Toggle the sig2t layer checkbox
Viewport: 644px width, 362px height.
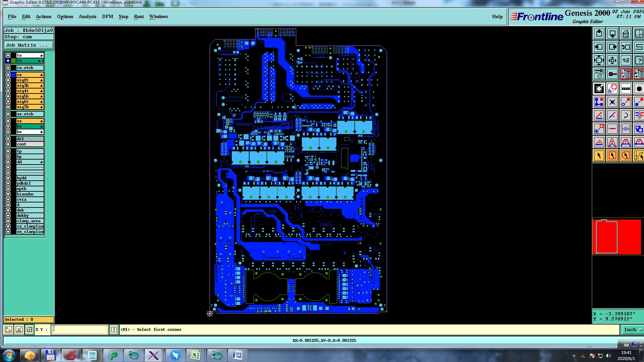(8, 80)
